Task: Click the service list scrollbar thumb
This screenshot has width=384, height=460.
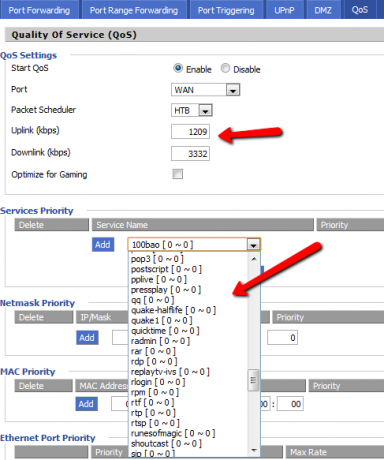Action: click(x=253, y=380)
